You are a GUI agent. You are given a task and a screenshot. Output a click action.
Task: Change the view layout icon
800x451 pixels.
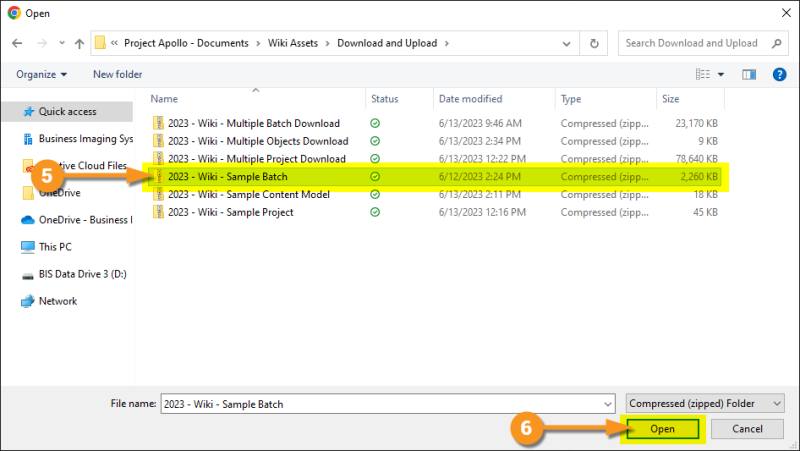point(702,74)
